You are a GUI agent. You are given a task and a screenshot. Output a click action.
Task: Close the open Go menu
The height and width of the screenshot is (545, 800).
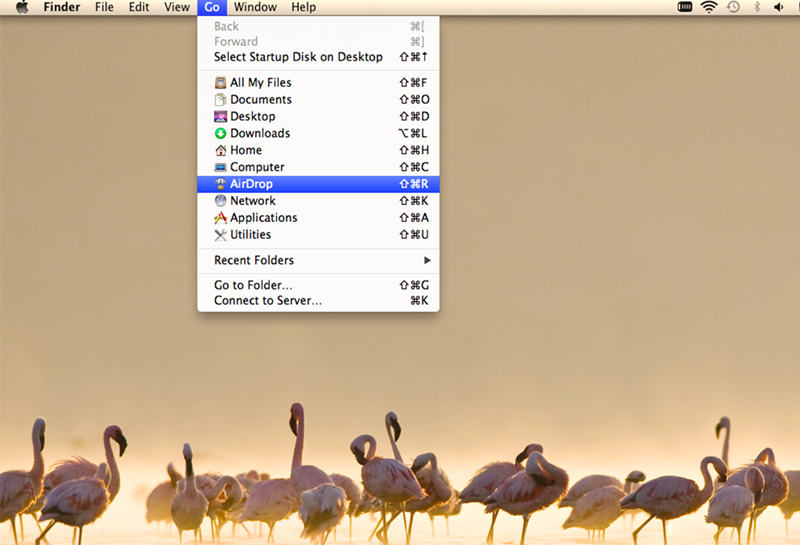point(212,7)
